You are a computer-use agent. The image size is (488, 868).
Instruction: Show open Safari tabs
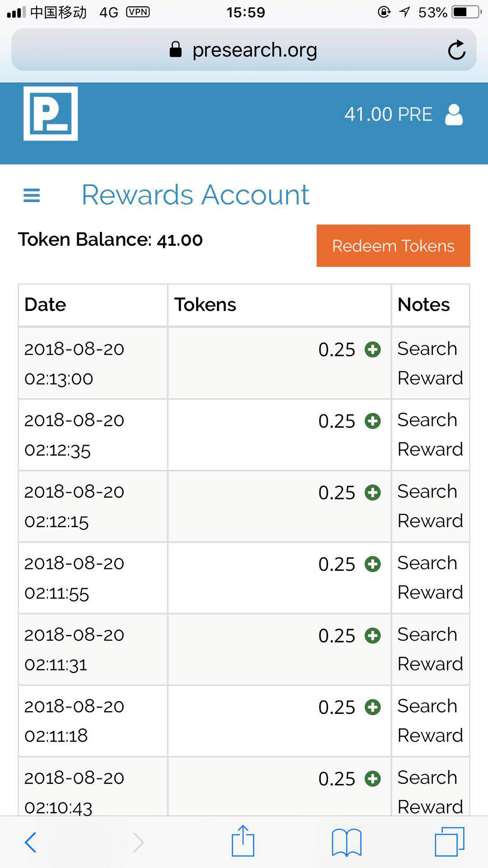(450, 842)
